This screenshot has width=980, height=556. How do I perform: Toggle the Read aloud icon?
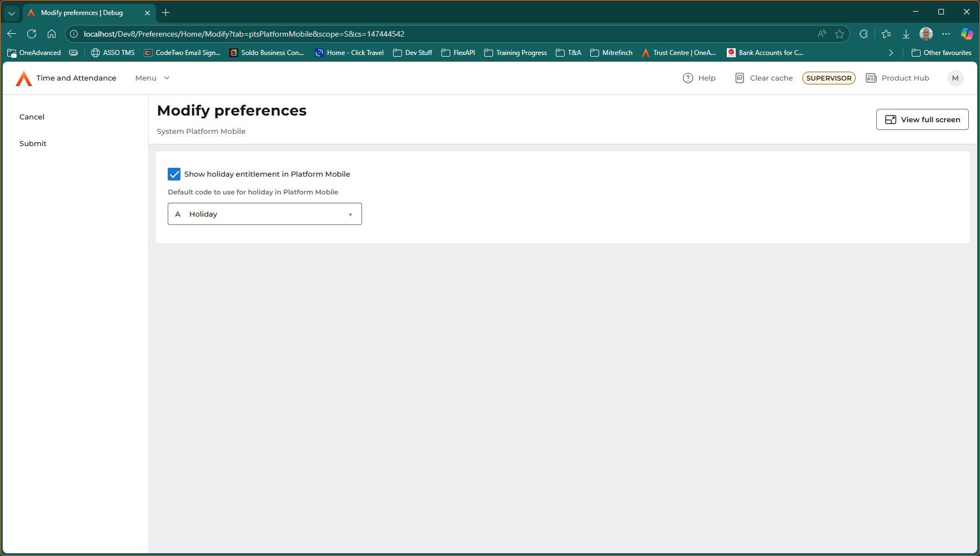[822, 34]
